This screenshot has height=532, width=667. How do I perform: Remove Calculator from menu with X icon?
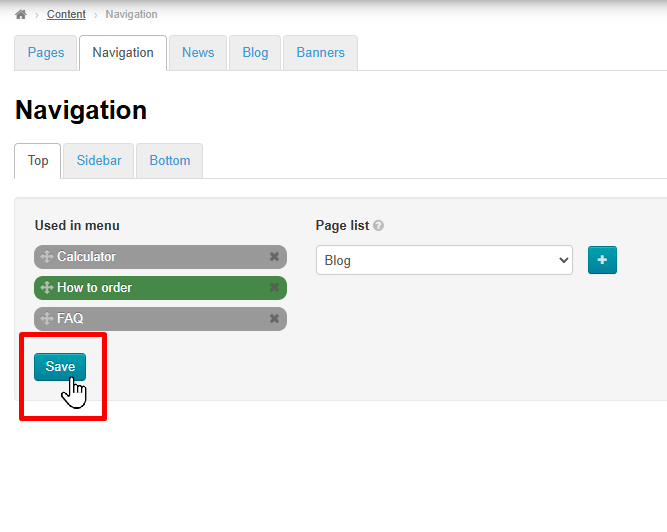(274, 257)
